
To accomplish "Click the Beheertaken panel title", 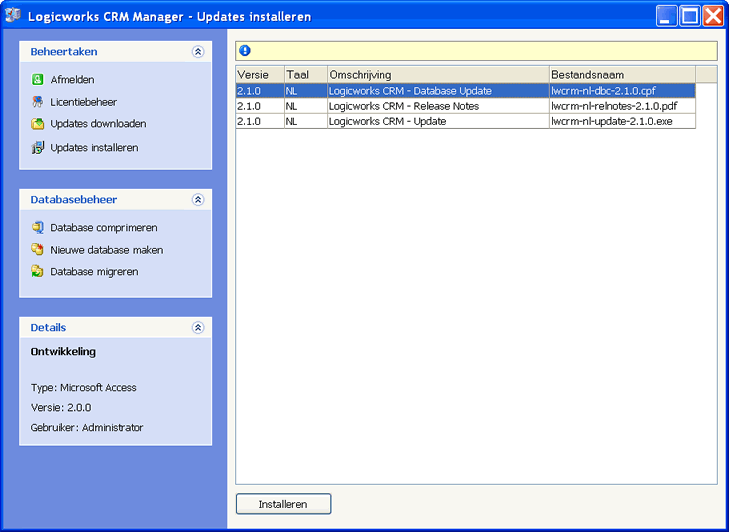I will point(64,52).
